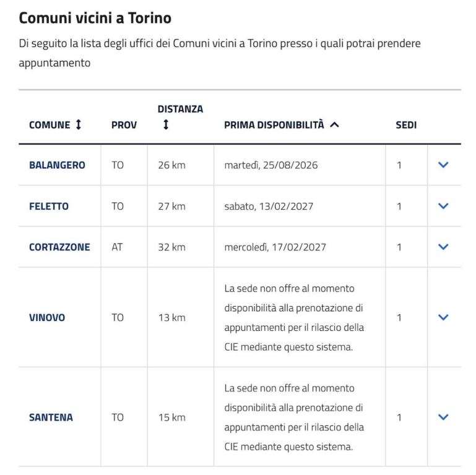Sort table by Distanza arrows icon
Screen dimensions: 476x475
(165, 125)
